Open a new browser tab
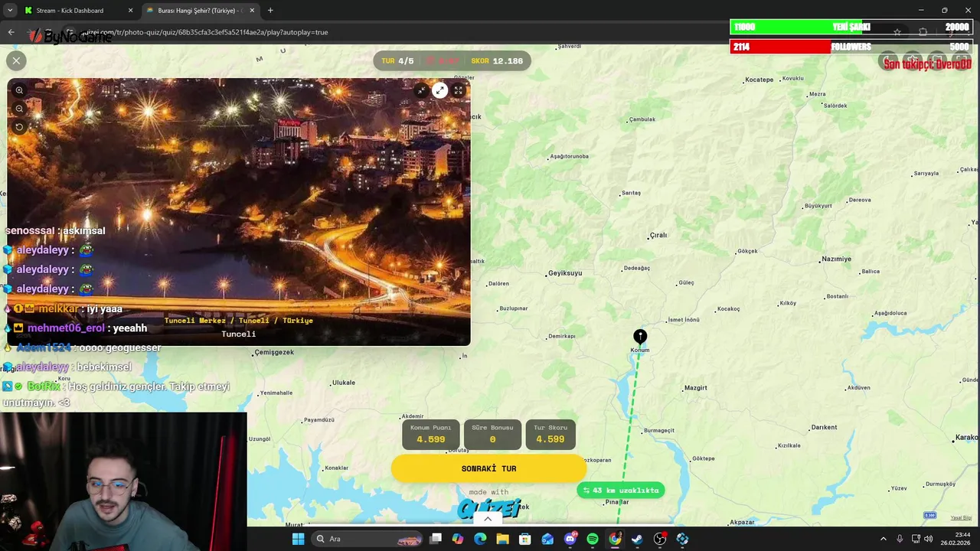 coord(270,11)
